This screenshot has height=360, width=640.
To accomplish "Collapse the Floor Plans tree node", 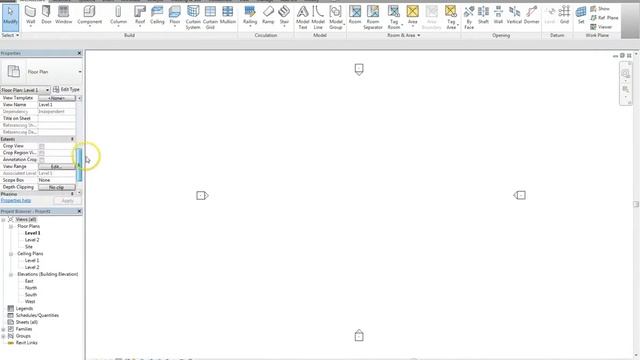I will (x=11, y=226).
